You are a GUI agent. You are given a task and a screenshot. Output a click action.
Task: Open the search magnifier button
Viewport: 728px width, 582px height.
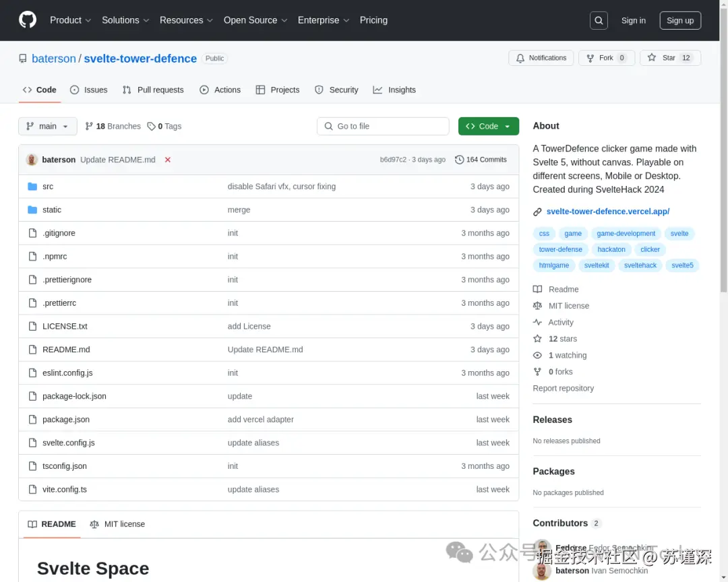tap(599, 20)
